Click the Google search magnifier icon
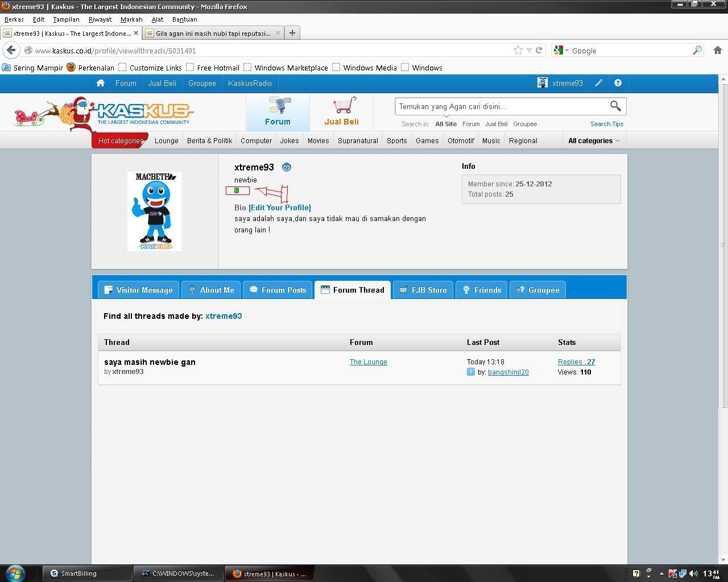 [x=697, y=50]
